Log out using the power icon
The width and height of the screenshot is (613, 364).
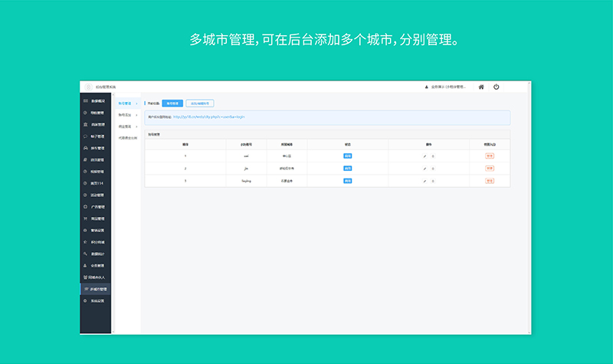point(496,87)
